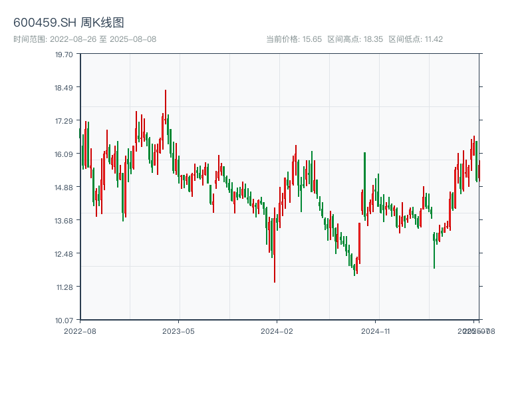Click y-axis label 10.07
532x399 pixels.
coord(64,321)
